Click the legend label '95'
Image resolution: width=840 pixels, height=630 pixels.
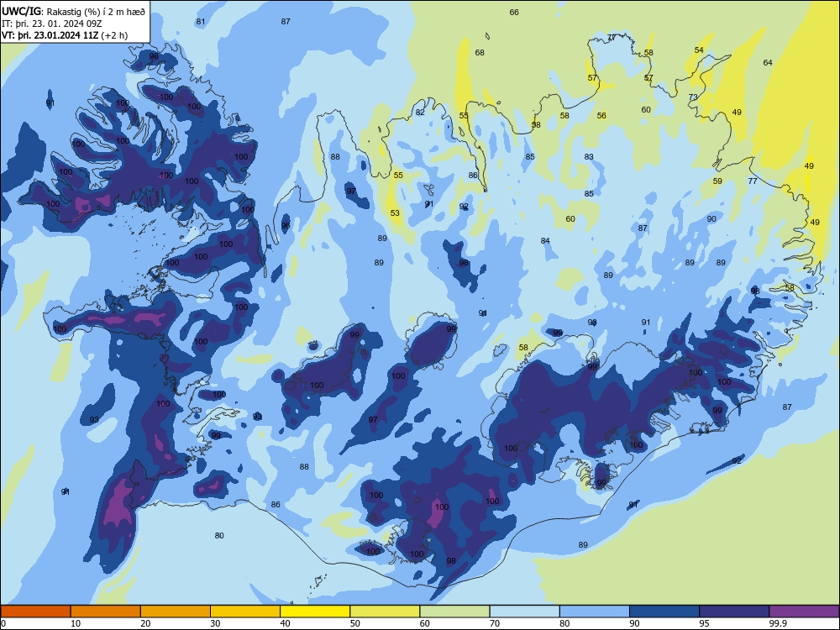tap(704, 623)
